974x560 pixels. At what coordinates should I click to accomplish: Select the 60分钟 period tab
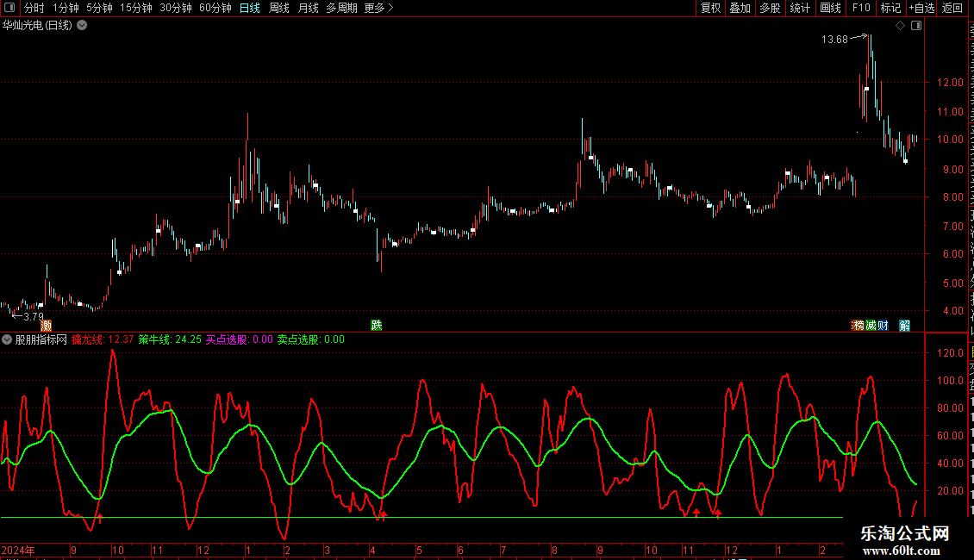coord(215,8)
